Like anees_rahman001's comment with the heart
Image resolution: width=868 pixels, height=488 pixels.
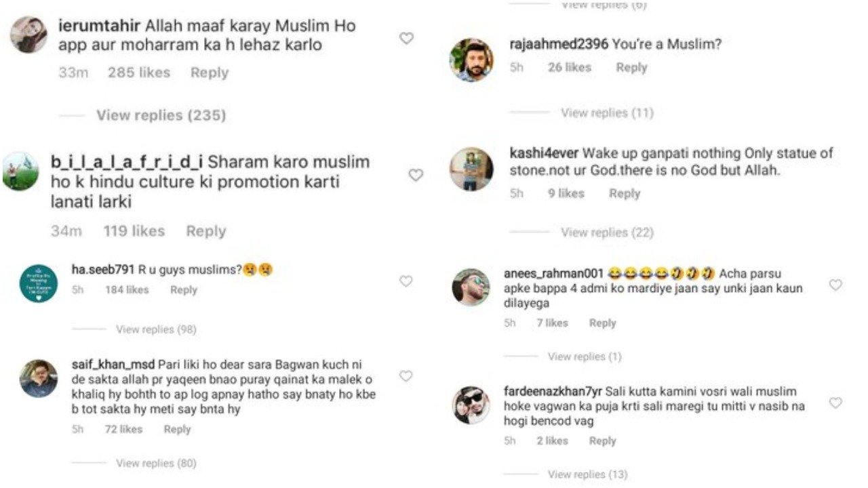tap(835, 285)
